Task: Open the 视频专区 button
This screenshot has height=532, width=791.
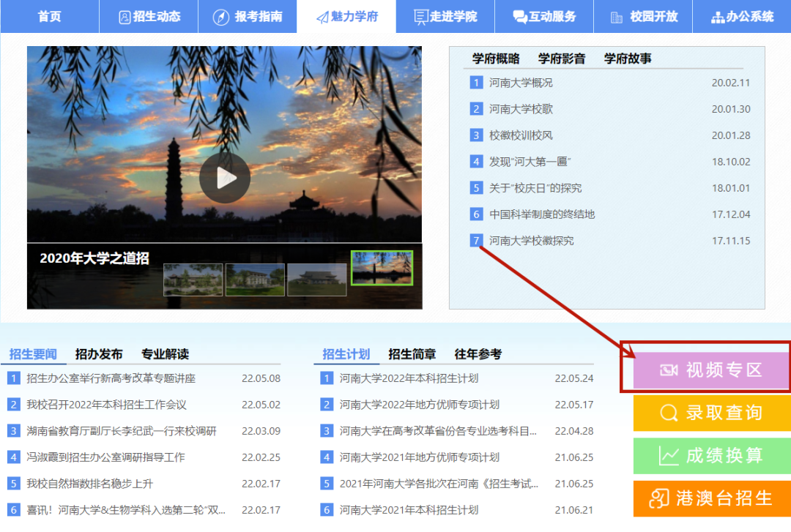Action: [x=706, y=370]
